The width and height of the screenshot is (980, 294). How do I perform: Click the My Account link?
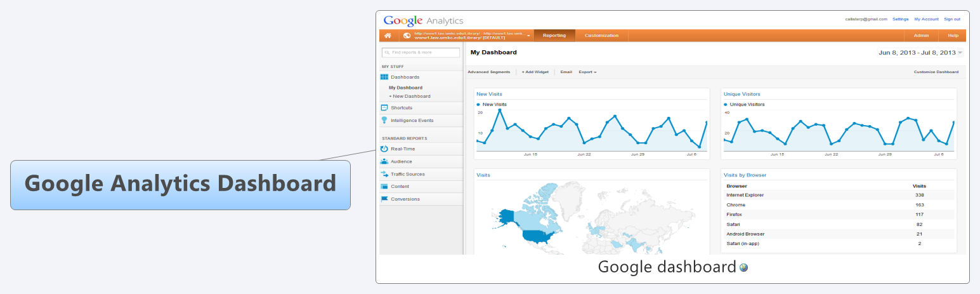tap(926, 19)
